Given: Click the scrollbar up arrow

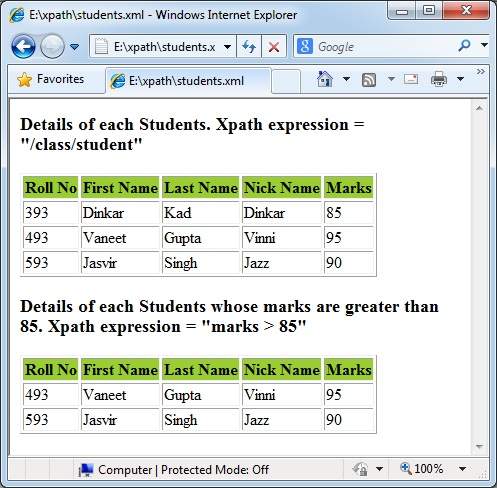Looking at the screenshot, I should pyautogui.click(x=479, y=108).
